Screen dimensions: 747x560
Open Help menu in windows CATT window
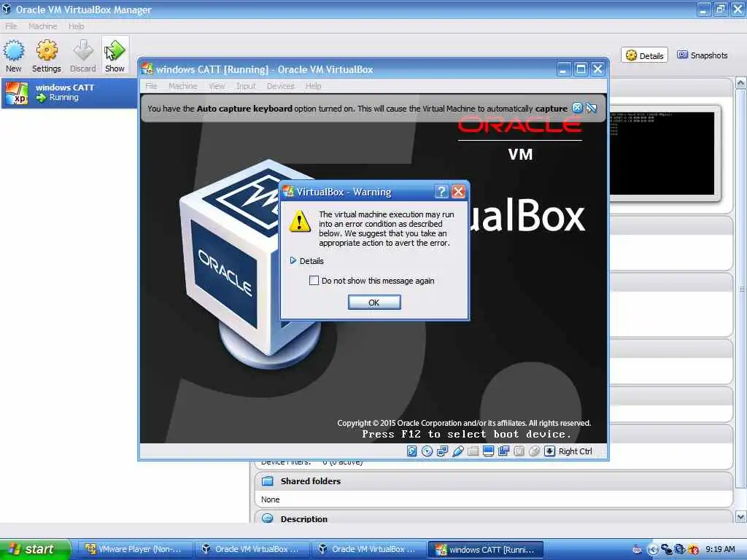click(x=314, y=86)
